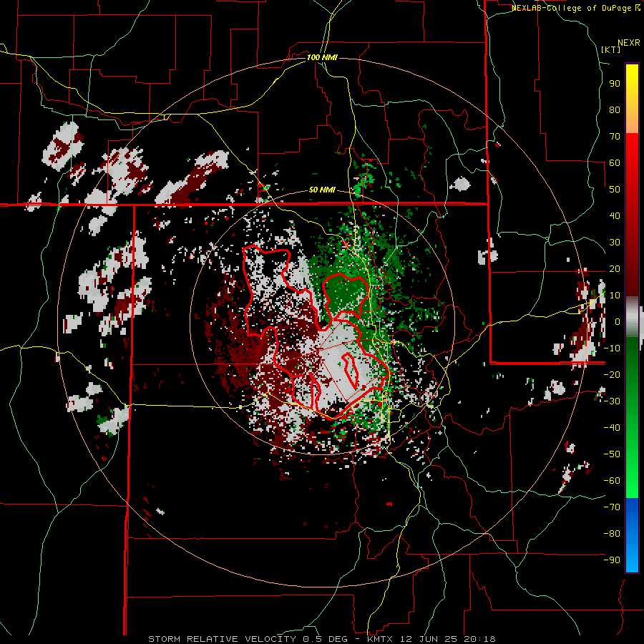Click the "-80" value on velocity scale
This screenshot has width=644, height=644.
tap(612, 534)
